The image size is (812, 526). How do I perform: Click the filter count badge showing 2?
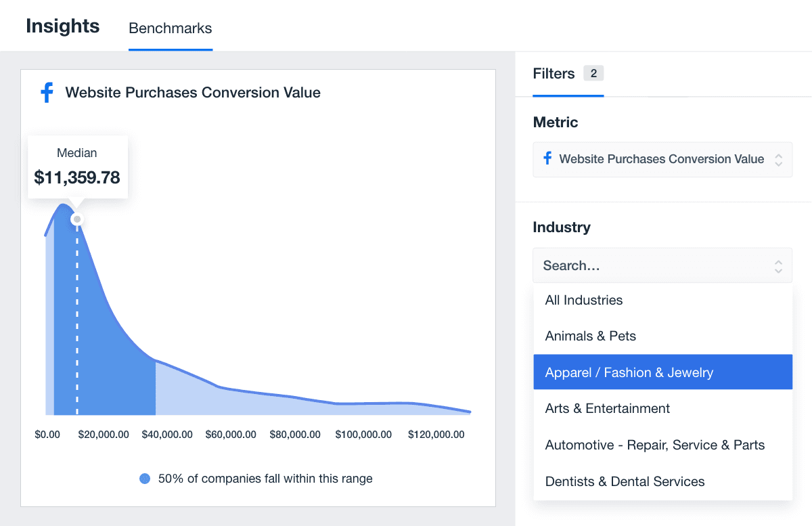coord(593,74)
